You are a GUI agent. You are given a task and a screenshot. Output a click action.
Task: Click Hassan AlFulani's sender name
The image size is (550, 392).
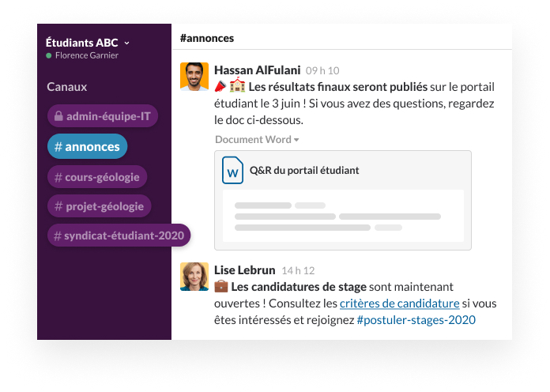point(258,70)
